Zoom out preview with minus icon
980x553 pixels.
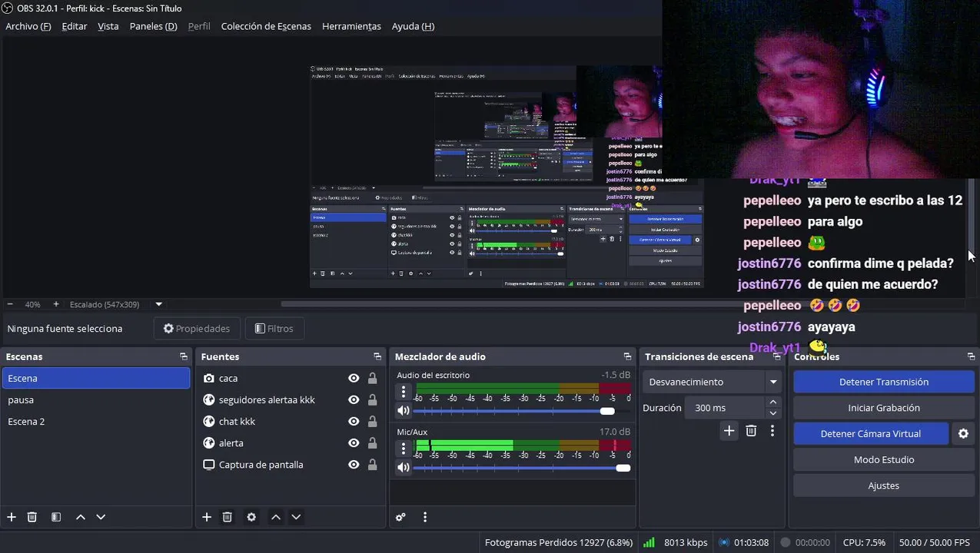(x=10, y=304)
